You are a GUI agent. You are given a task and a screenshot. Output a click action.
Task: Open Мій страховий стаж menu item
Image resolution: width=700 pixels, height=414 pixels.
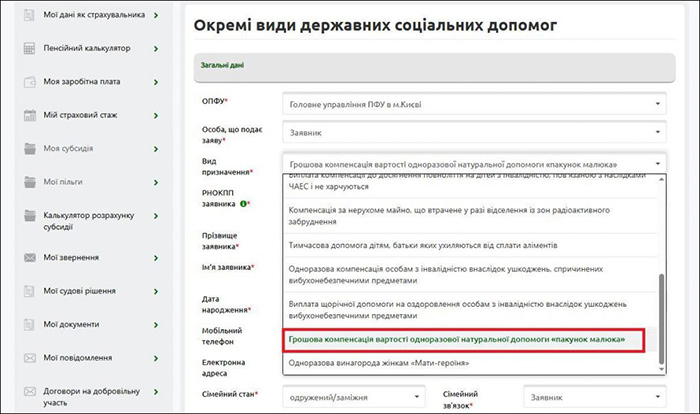pos(80,115)
